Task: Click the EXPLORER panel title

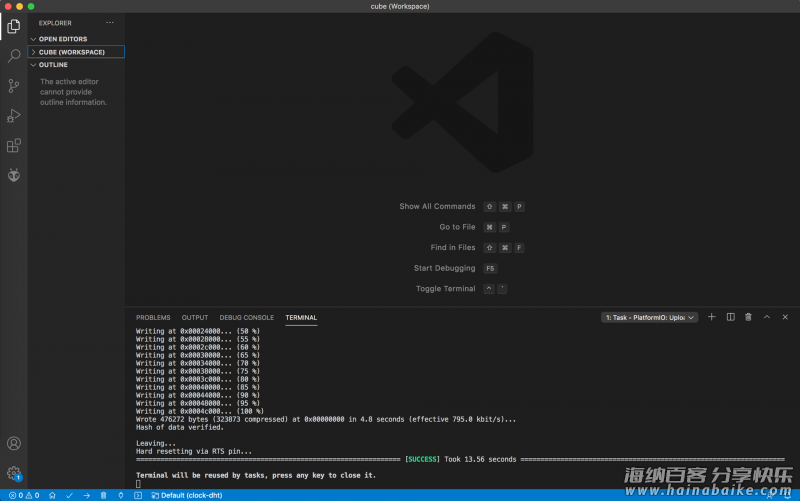Action: pyautogui.click(x=55, y=23)
